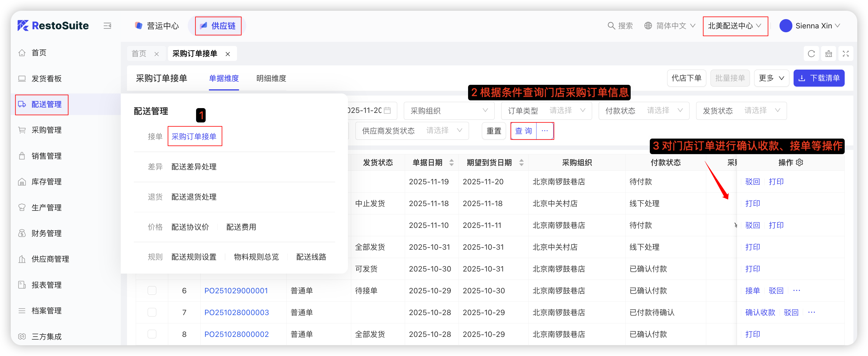This screenshot has height=356, width=868.
Task: Close the 采购订单接单 page tab
Action: pos(228,54)
